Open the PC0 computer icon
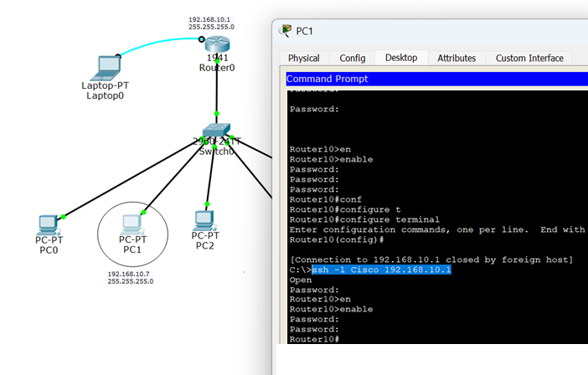This screenshot has height=375, width=588. click(x=49, y=224)
